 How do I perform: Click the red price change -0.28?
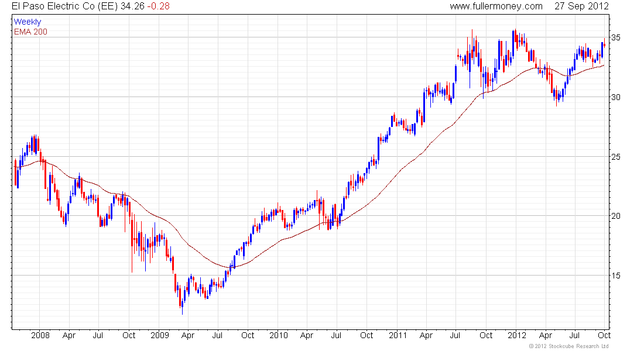coord(159,6)
